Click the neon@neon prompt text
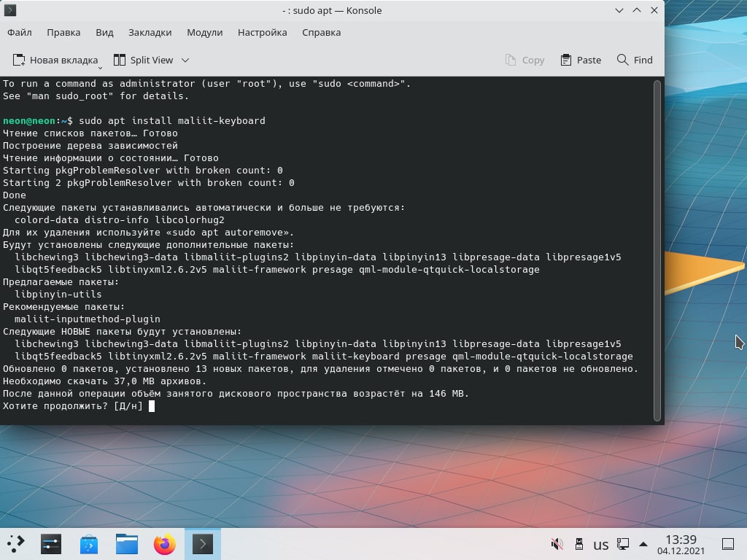This screenshot has width=747, height=560. click(x=29, y=120)
